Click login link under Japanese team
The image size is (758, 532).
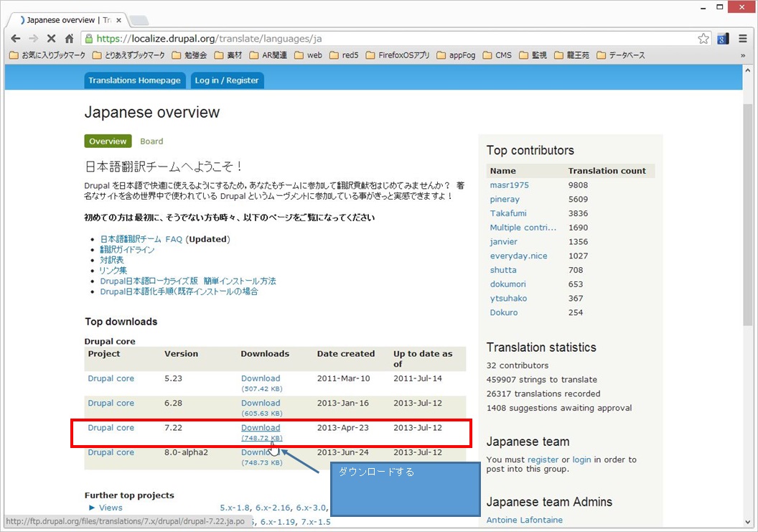point(581,459)
